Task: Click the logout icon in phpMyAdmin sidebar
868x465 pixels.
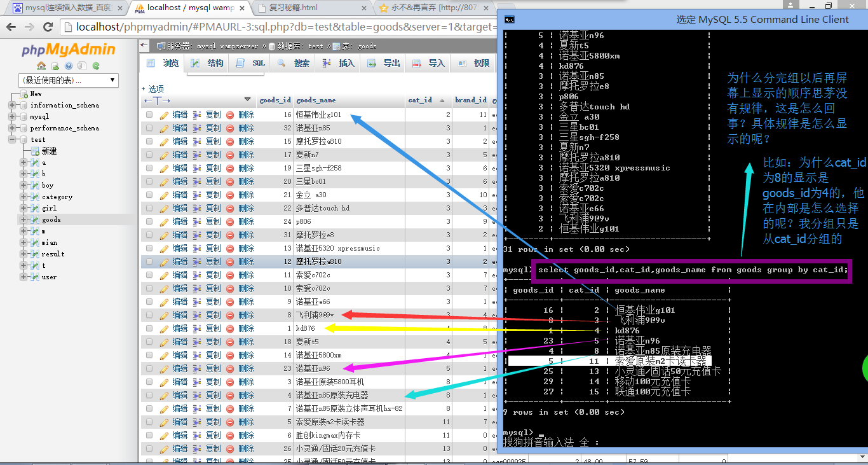Action: pos(55,66)
